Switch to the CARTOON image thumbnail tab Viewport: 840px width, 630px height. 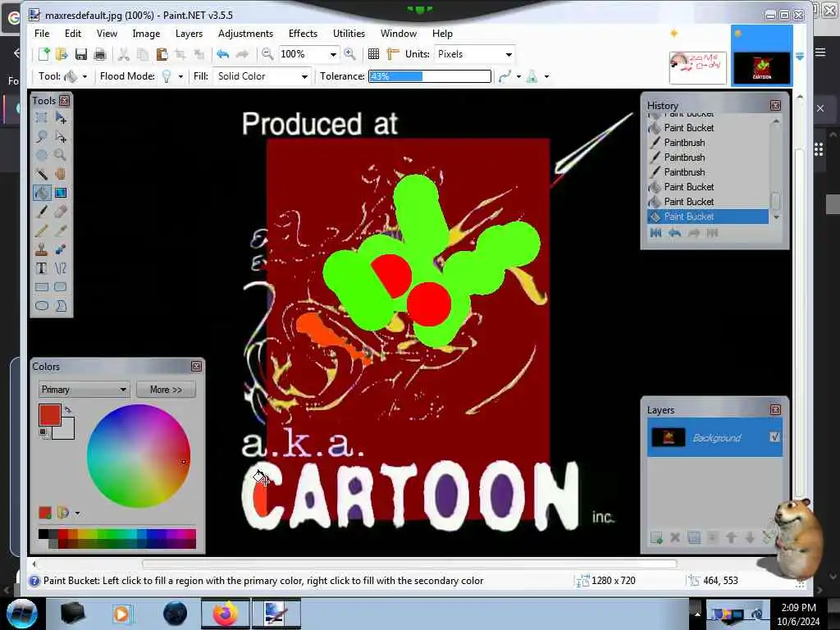(x=761, y=67)
